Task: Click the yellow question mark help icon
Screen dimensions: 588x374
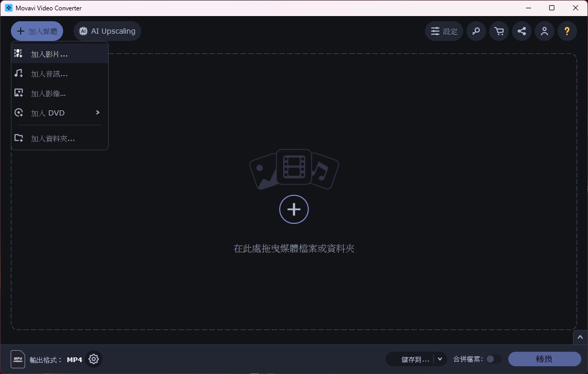Action: pyautogui.click(x=567, y=31)
